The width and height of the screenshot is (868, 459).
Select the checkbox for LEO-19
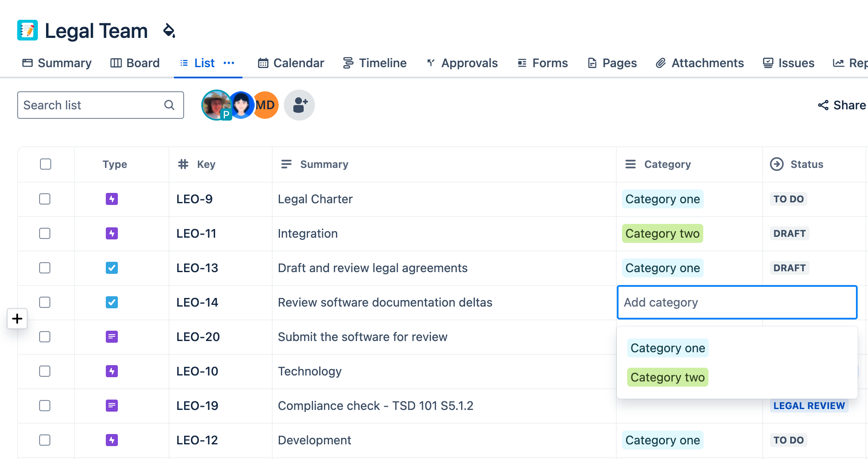point(45,406)
